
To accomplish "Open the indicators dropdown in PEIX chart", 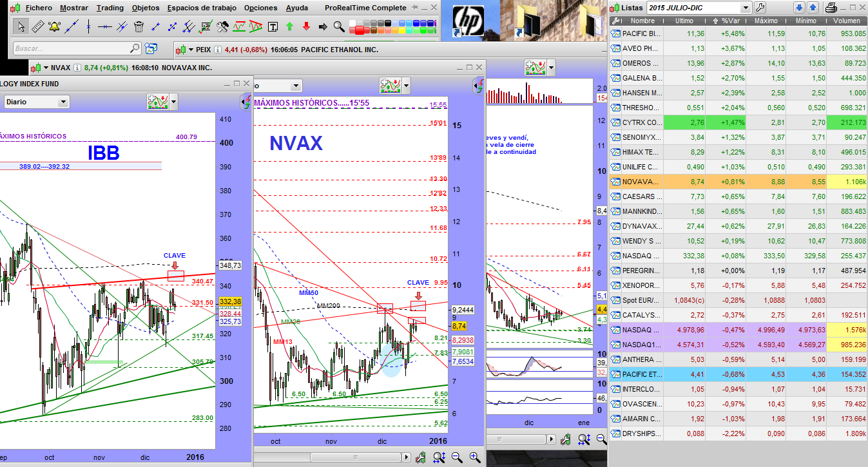I will 552,67.
